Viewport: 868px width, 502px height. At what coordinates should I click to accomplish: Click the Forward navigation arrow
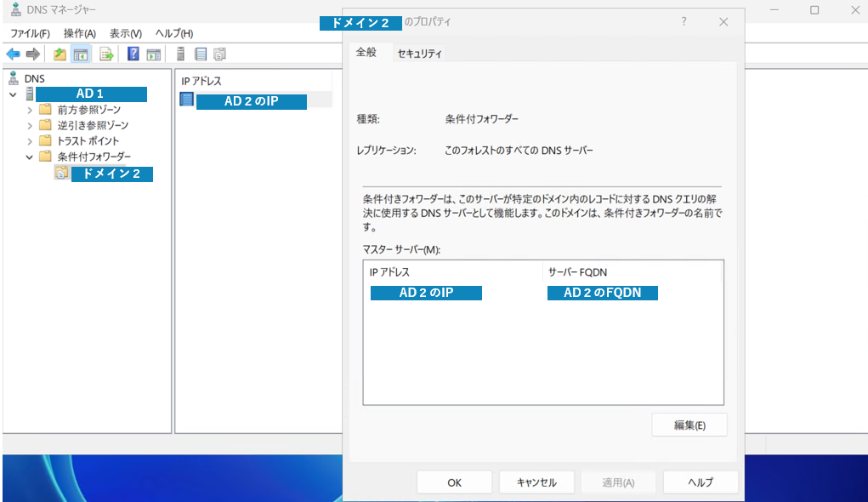31,54
